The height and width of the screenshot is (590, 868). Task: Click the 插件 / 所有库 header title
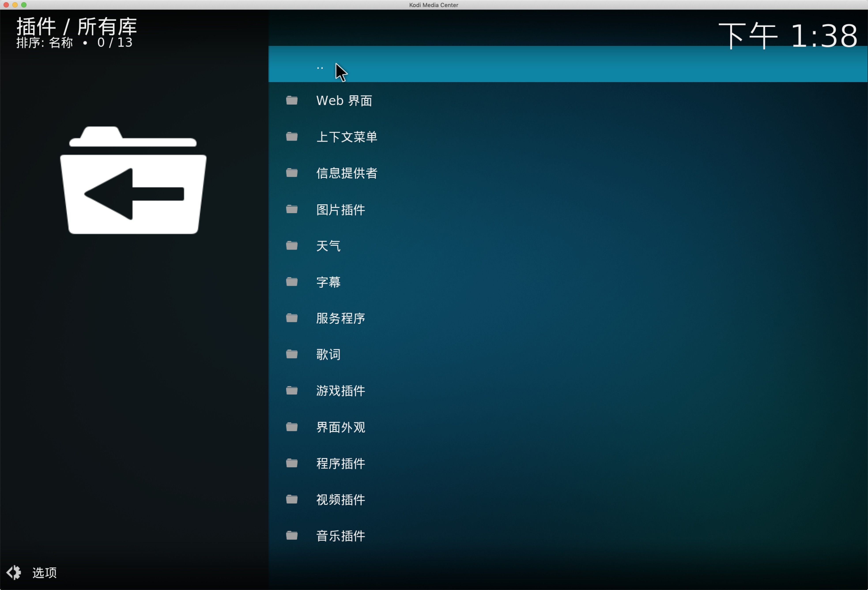(77, 27)
